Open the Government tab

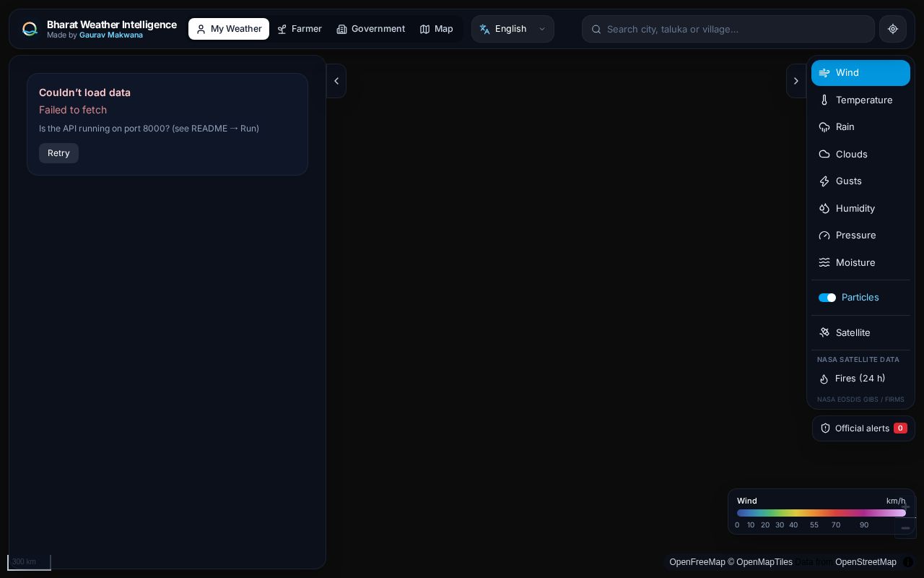pos(371,29)
